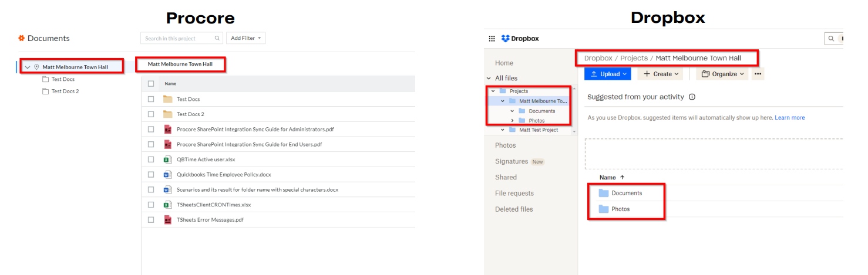Click the Dropbox search magnifier icon
Viewport: 868px width, 275px height.
pyautogui.click(x=831, y=39)
